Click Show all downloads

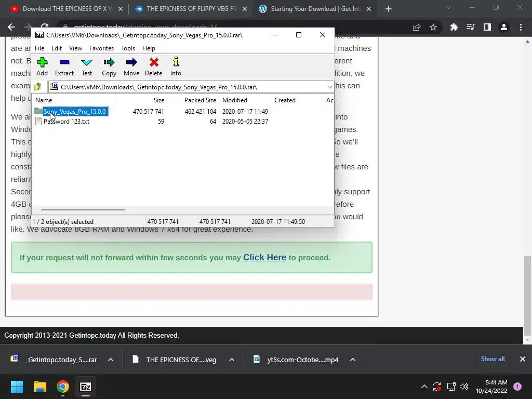493,359
